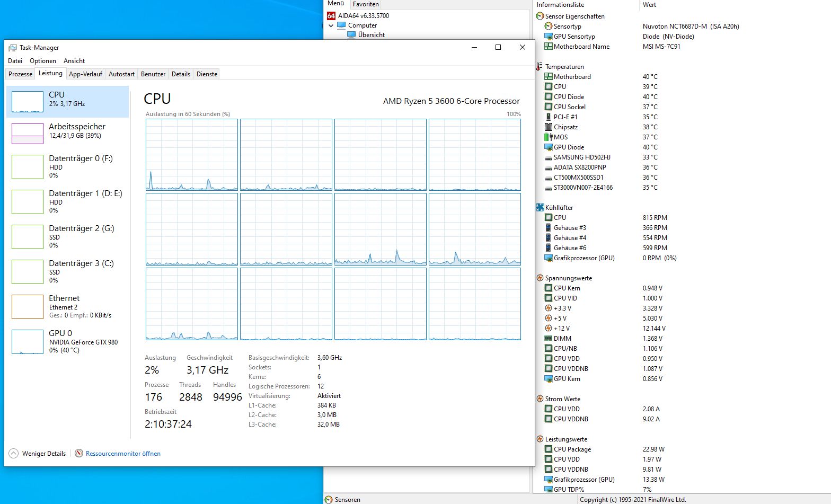The height and width of the screenshot is (504, 831).
Task: Select Übersicht tree item in AIDA64
Action: click(x=371, y=35)
